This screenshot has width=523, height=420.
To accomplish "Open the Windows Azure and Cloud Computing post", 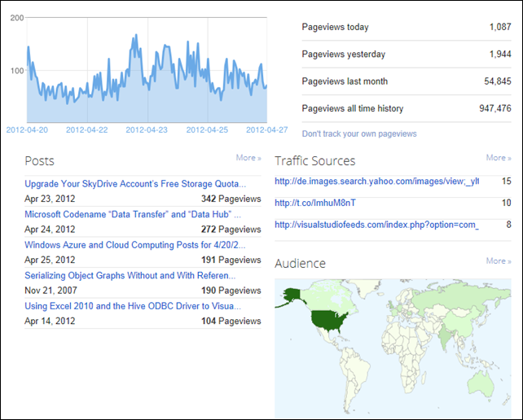I will [135, 245].
